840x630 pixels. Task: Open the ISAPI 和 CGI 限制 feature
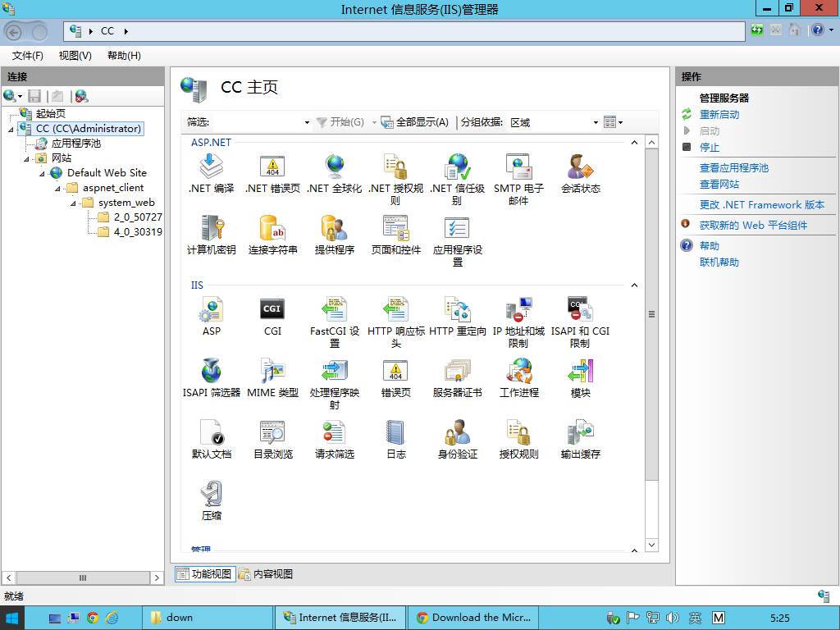pyautogui.click(x=580, y=322)
